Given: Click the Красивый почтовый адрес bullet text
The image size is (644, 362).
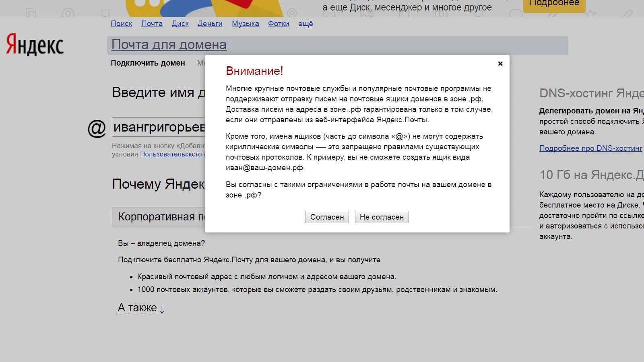Looking at the screenshot, I should click(x=267, y=277).
